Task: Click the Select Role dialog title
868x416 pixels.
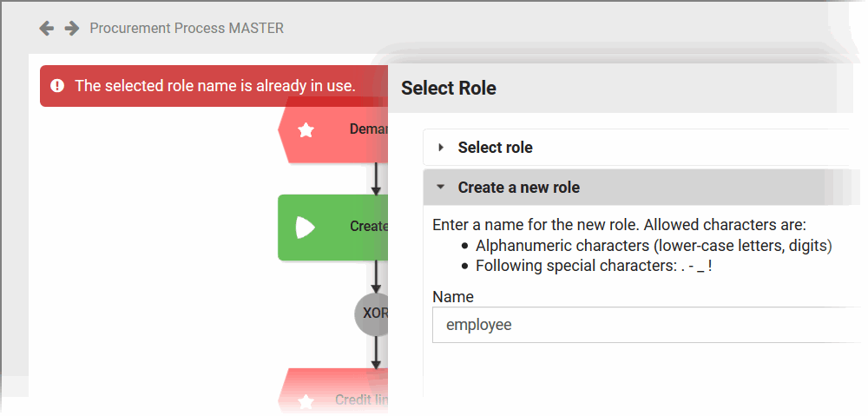Action: [448, 88]
